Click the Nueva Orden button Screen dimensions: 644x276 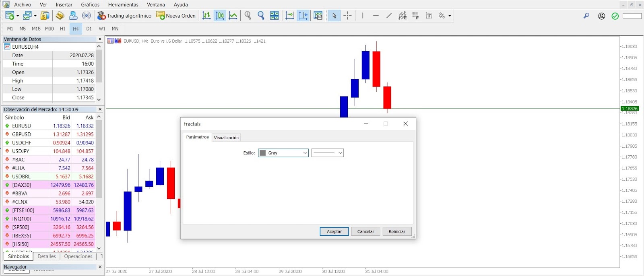pyautogui.click(x=176, y=16)
